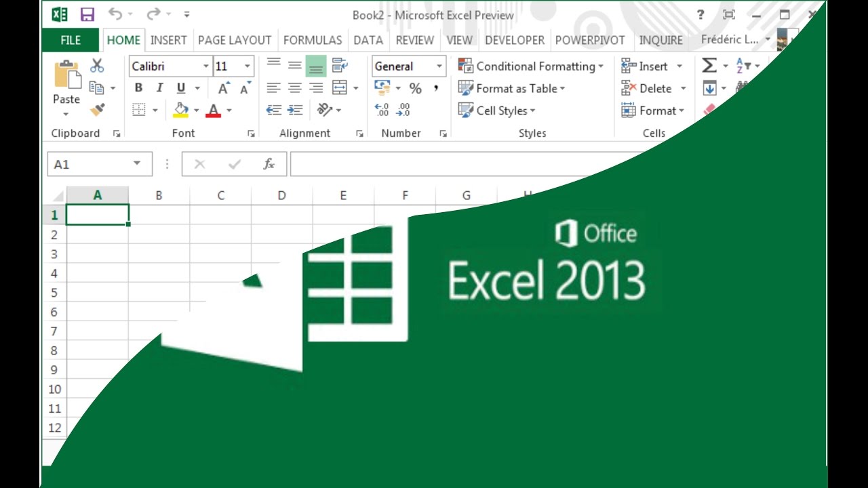The width and height of the screenshot is (868, 488).
Task: Open the Calibri font name dropdown
Action: click(206, 66)
